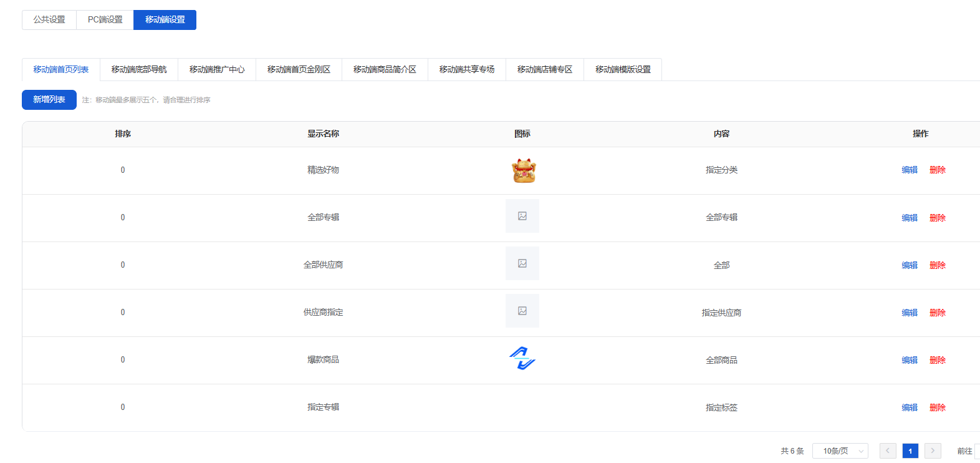Click the 排序 column header
Screen dimensions: 980x463
[x=123, y=134]
